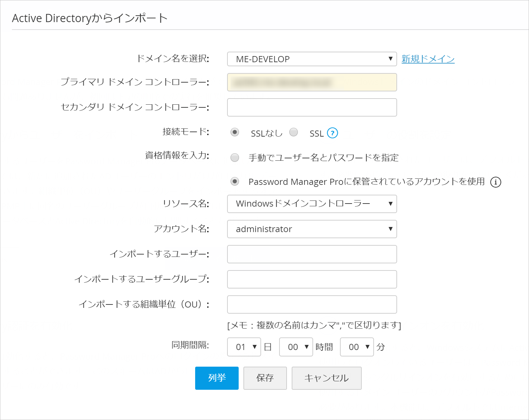
Task: Open the administrator account name dropdown
Action: click(312, 229)
